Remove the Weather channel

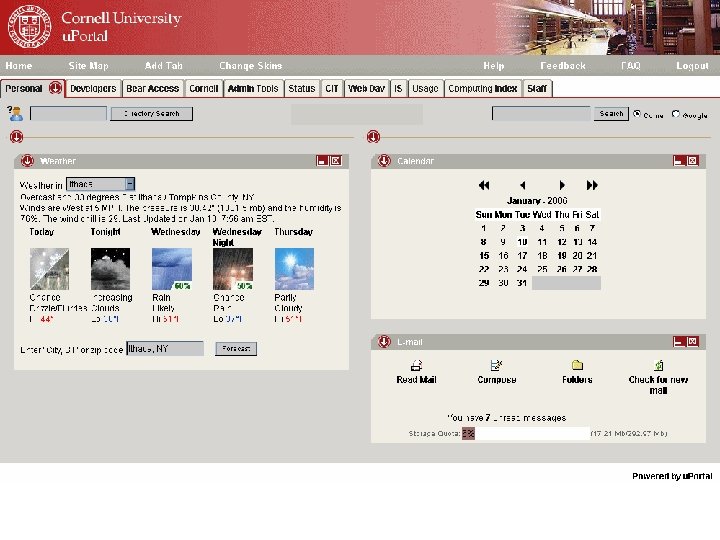pos(336,161)
